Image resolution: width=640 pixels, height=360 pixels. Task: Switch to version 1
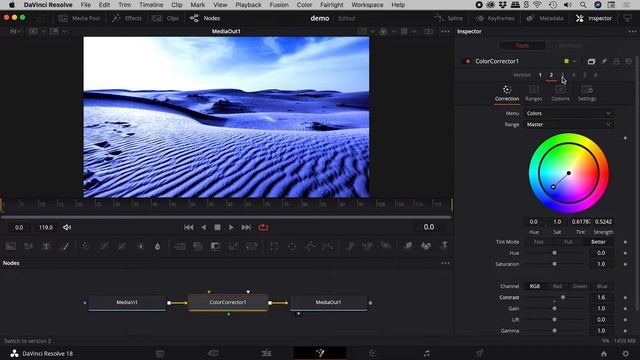pos(540,75)
